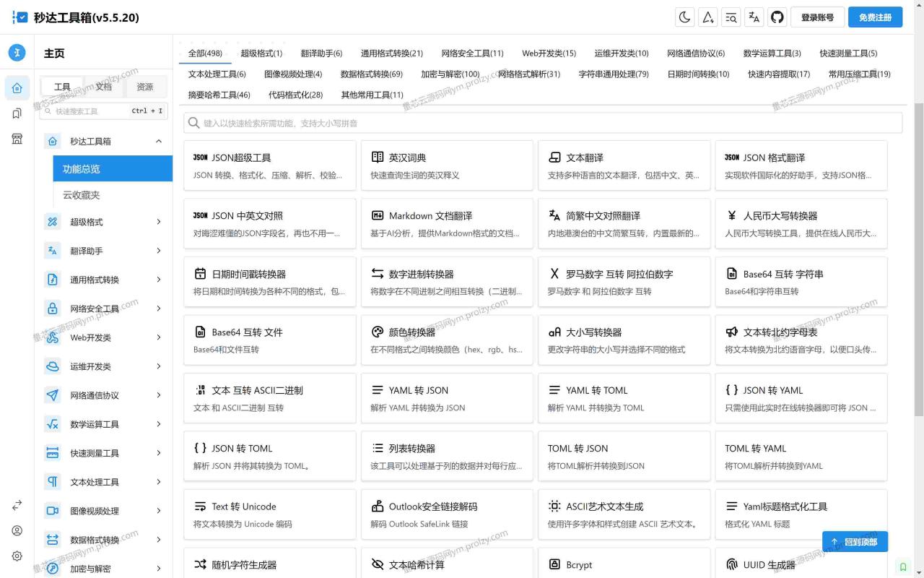Open the user account icon in left rail
This screenshot has width=924, height=578.
(17, 530)
